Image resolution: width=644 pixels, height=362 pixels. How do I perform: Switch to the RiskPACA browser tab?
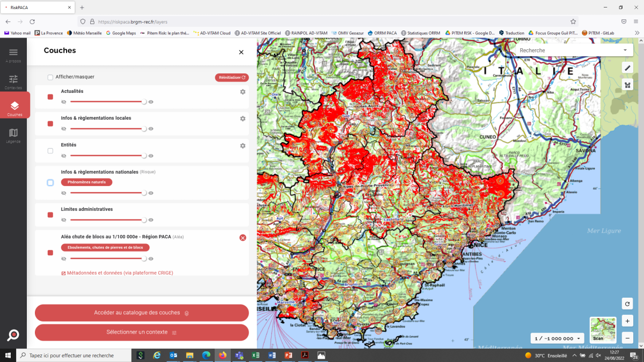38,8
